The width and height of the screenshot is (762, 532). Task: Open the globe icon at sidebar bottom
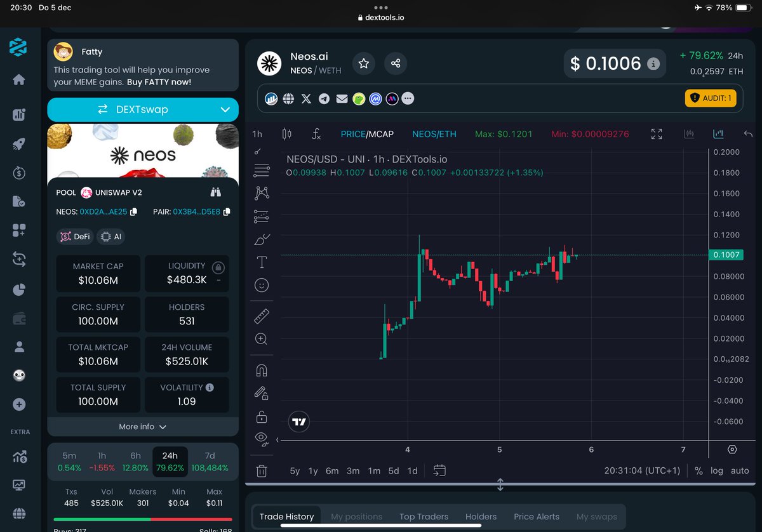click(18, 513)
